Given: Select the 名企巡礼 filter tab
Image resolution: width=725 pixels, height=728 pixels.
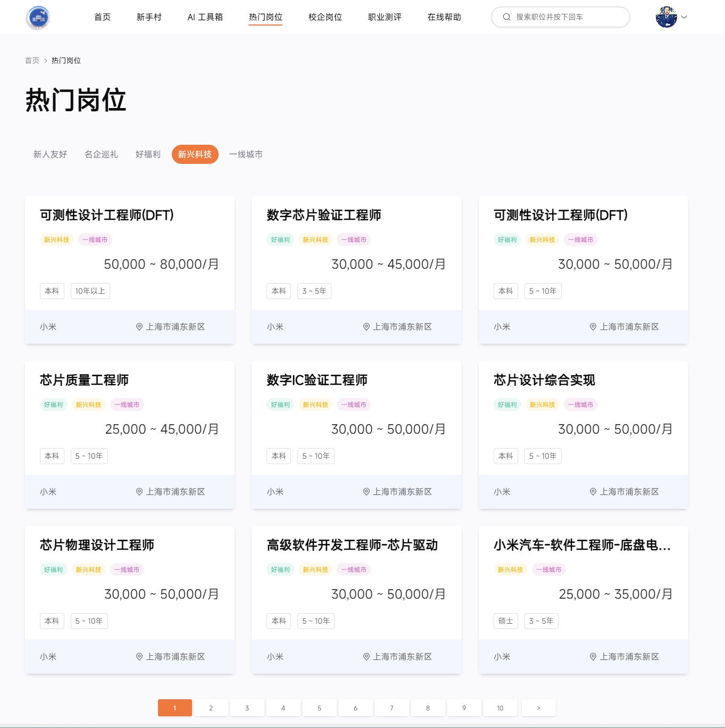Looking at the screenshot, I should coord(102,154).
